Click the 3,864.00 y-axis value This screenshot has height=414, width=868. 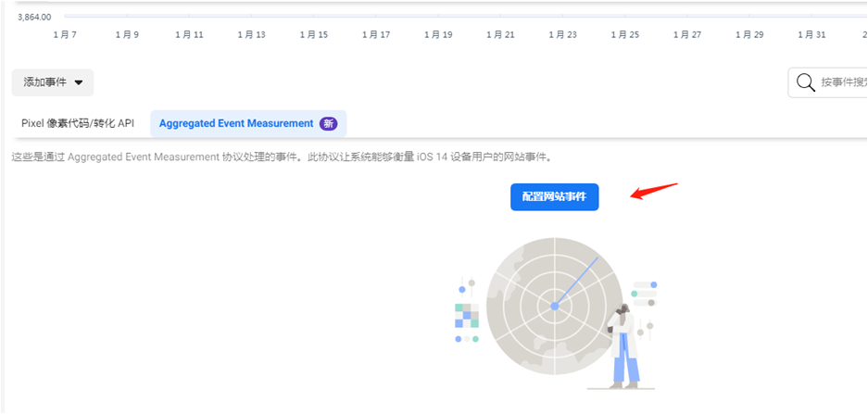pos(34,17)
